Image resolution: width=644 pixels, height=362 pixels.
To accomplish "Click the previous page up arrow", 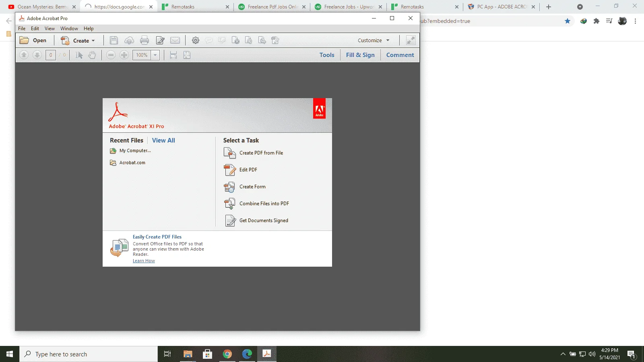I will coord(24,55).
